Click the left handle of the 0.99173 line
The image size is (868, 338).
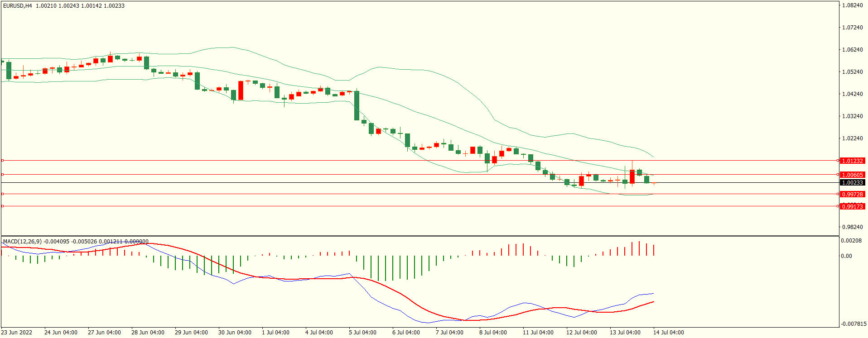click(2, 206)
